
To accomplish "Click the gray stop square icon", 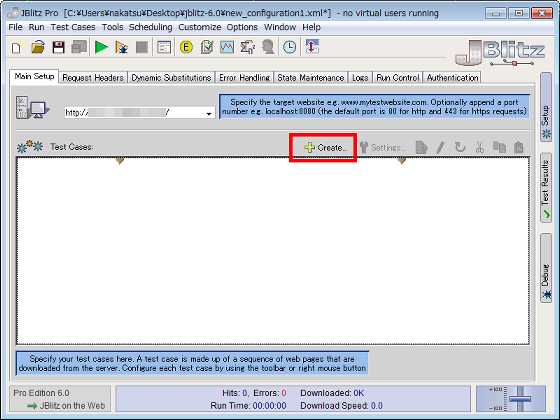I will [x=142, y=47].
